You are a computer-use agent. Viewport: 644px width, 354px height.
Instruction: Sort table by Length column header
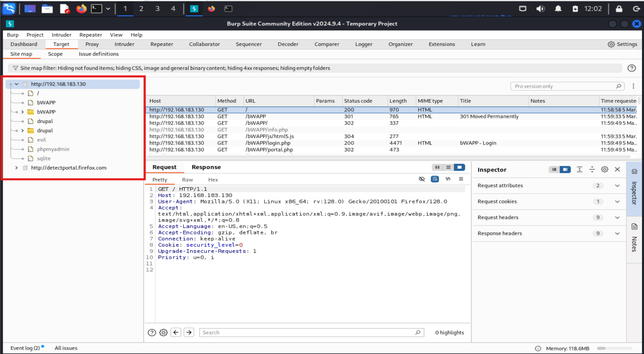coord(401,101)
